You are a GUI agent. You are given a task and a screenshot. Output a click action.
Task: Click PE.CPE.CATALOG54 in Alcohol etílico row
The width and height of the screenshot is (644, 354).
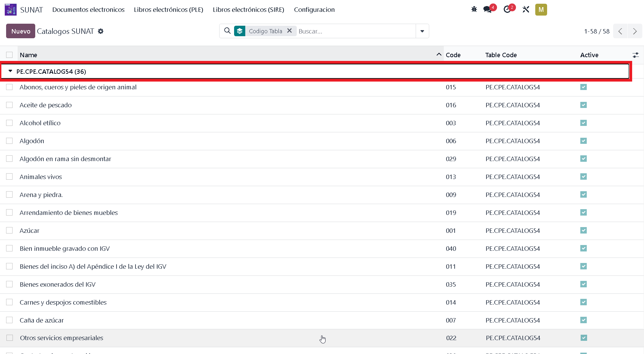[x=513, y=123]
